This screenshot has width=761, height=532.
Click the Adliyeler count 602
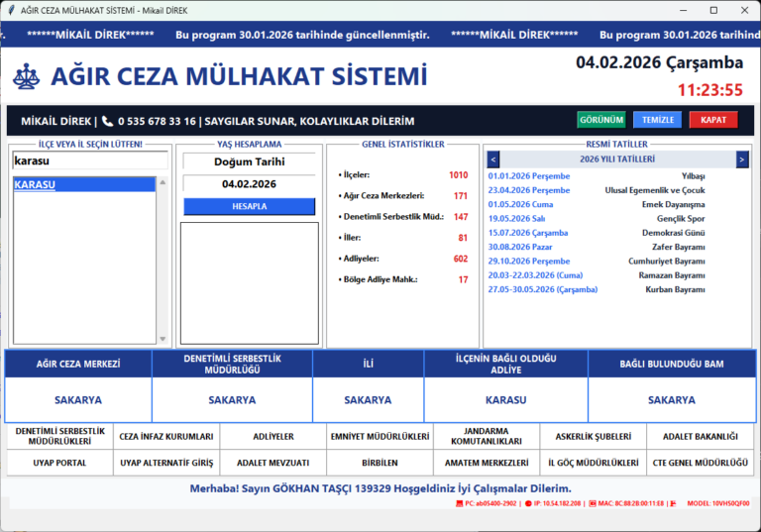(461, 259)
